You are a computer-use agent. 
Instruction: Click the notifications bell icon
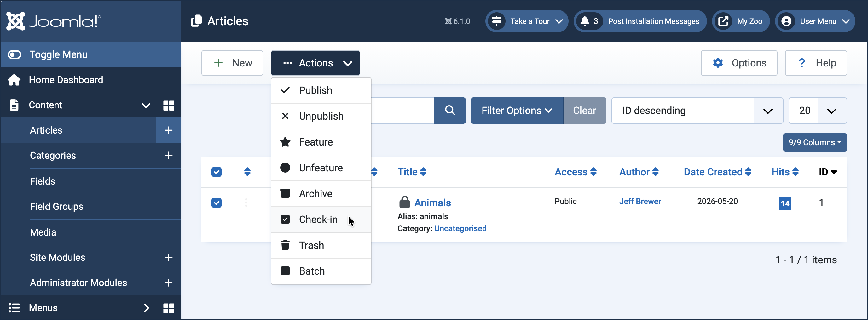point(585,21)
